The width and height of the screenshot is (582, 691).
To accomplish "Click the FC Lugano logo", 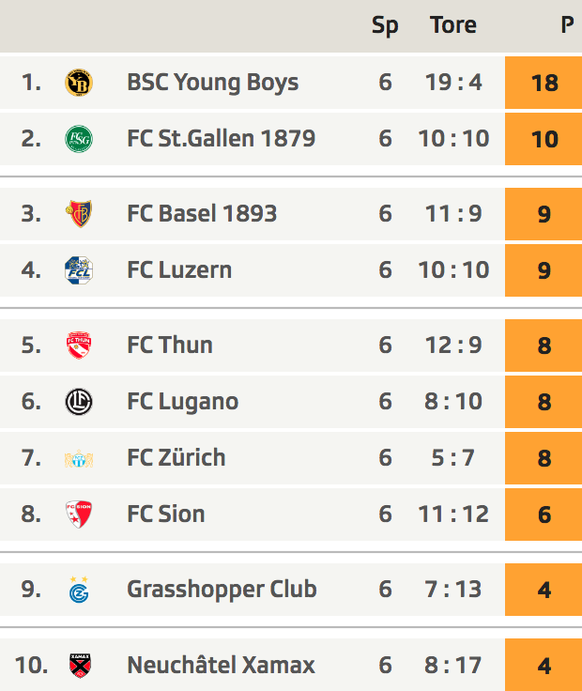I will [x=78, y=401].
